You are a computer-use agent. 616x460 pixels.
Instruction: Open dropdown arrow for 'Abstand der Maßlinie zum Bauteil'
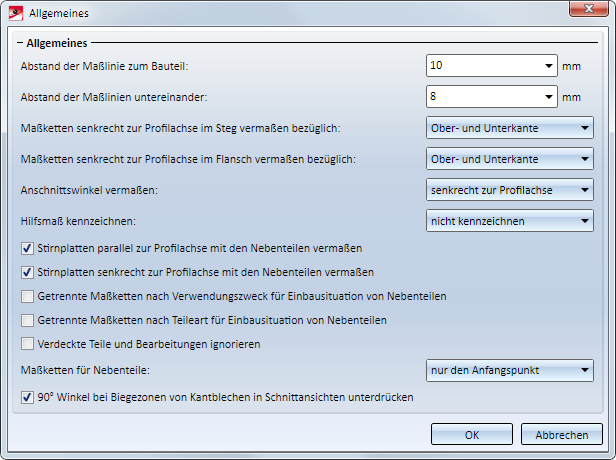(x=549, y=66)
